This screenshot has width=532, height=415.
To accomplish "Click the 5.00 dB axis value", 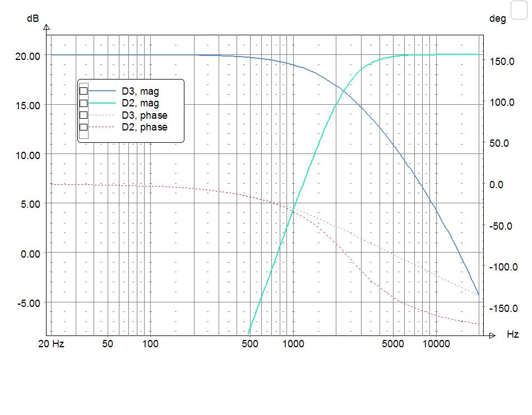I will click(30, 204).
